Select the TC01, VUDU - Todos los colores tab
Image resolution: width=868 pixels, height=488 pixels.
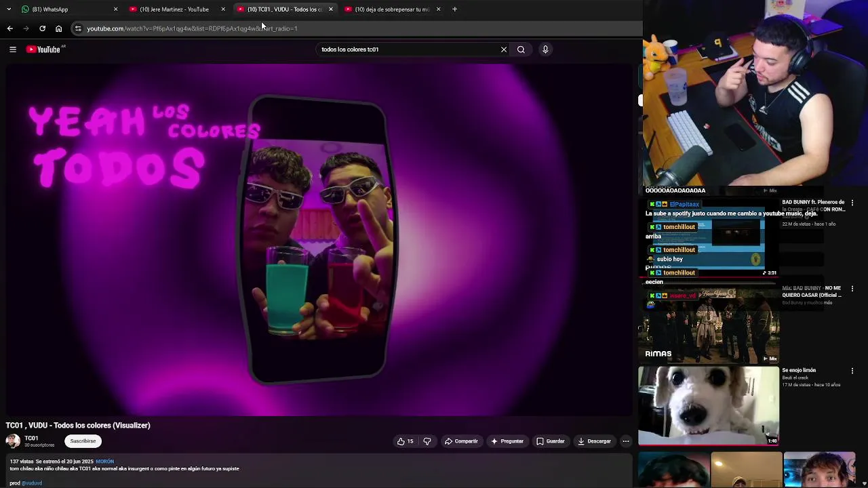click(285, 9)
